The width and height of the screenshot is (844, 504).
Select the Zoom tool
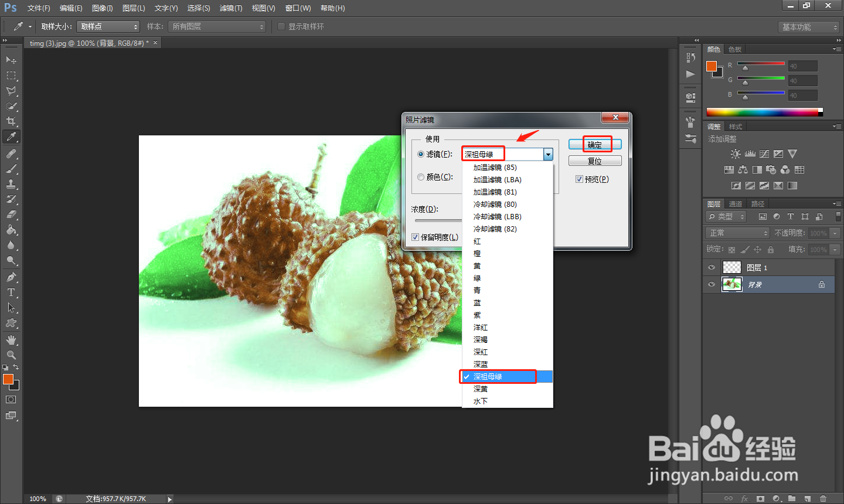click(x=11, y=355)
